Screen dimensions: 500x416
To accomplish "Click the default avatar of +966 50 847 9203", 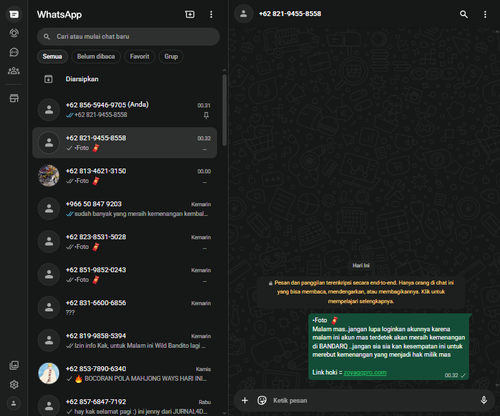I will (49, 209).
